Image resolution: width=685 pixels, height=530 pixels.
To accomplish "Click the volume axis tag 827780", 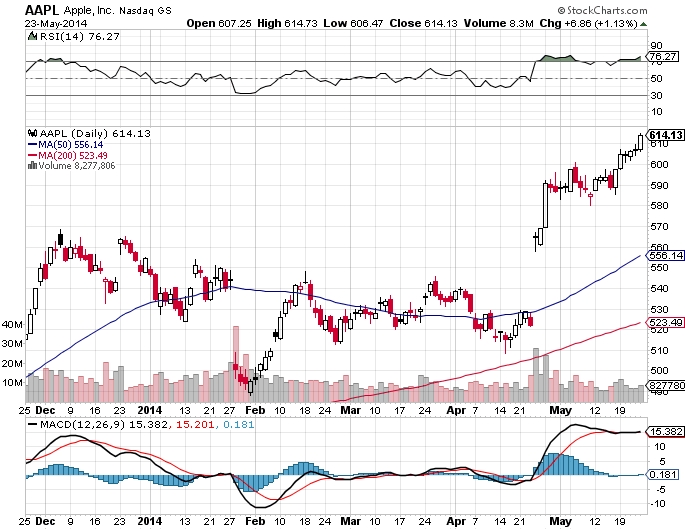I will (x=666, y=386).
